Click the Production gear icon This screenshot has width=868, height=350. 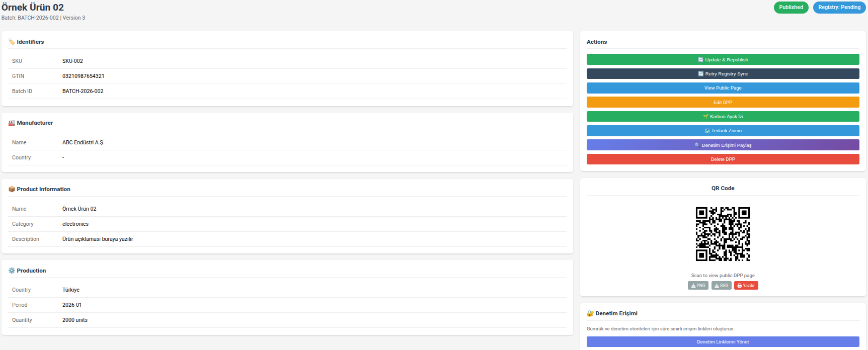click(x=12, y=271)
